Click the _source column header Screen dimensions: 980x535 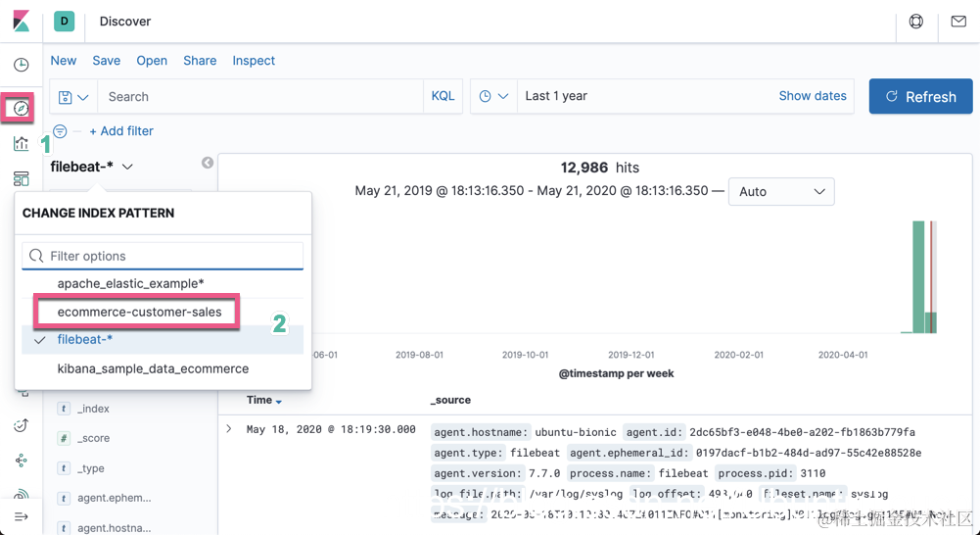click(x=450, y=400)
